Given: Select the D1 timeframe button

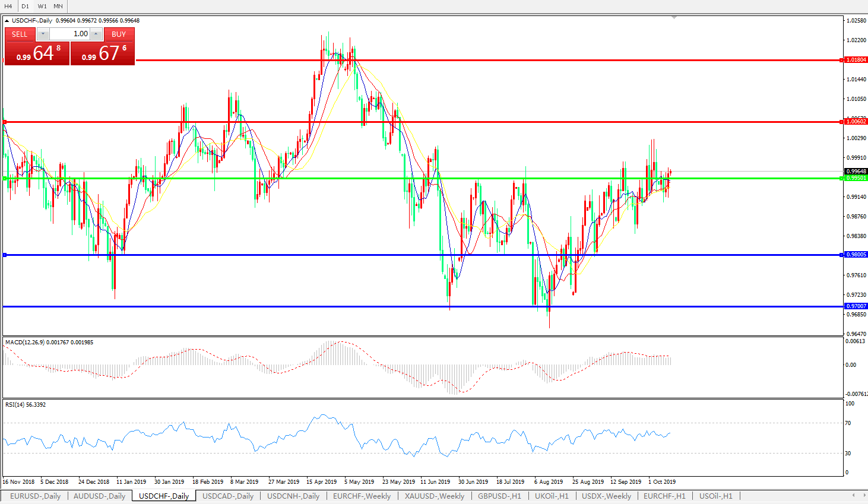Looking at the screenshot, I should (x=25, y=6).
